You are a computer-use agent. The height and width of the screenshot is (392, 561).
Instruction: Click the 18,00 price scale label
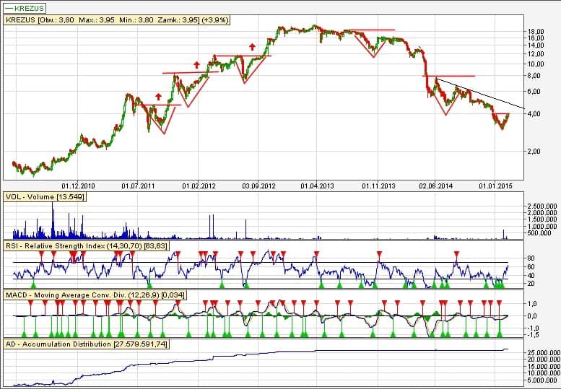[x=535, y=32]
